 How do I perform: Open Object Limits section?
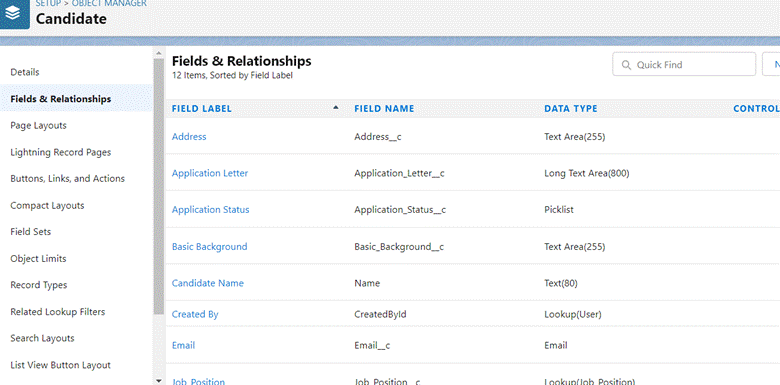38,259
